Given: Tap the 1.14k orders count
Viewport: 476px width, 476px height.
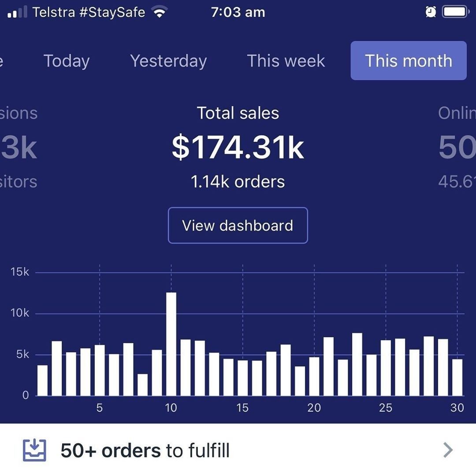Looking at the screenshot, I should point(238,182).
